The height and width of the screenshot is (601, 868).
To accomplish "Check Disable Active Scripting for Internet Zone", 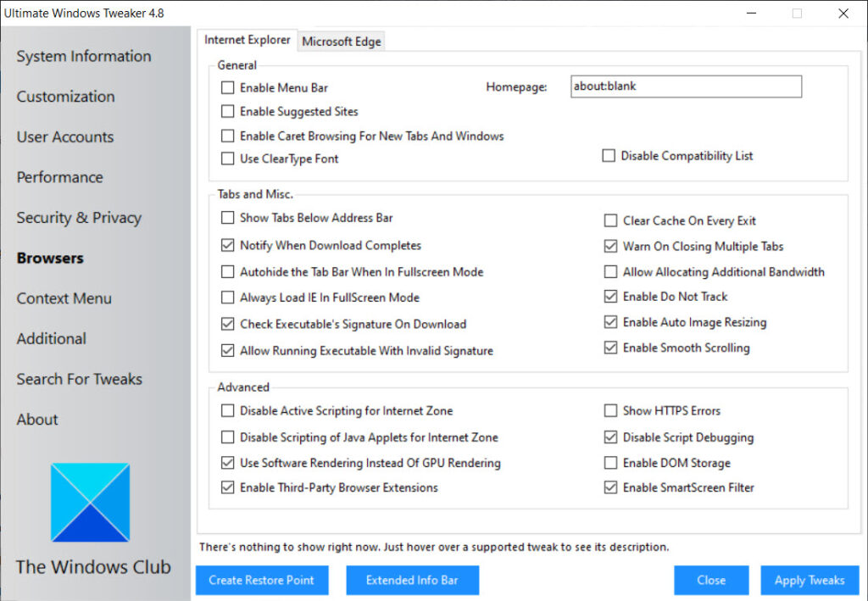I will coord(227,410).
